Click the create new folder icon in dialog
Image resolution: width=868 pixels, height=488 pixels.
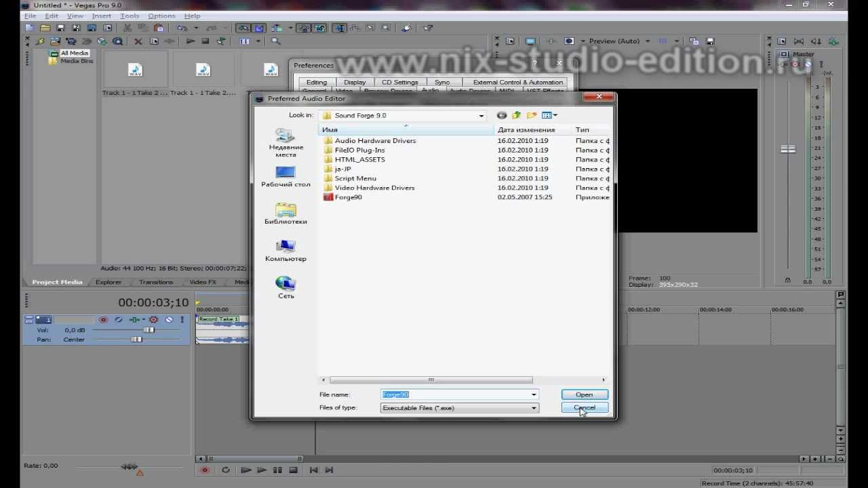click(532, 115)
